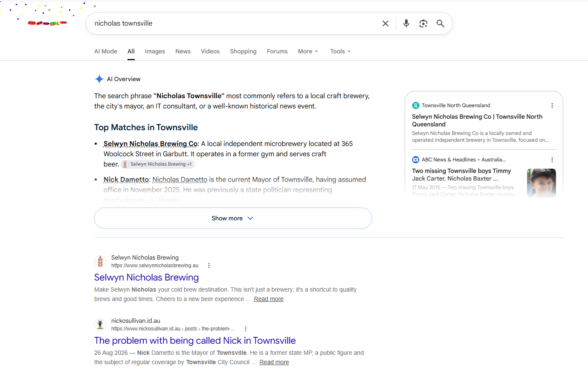Switch to News tab
This screenshot has height=374, width=588.
183,51
